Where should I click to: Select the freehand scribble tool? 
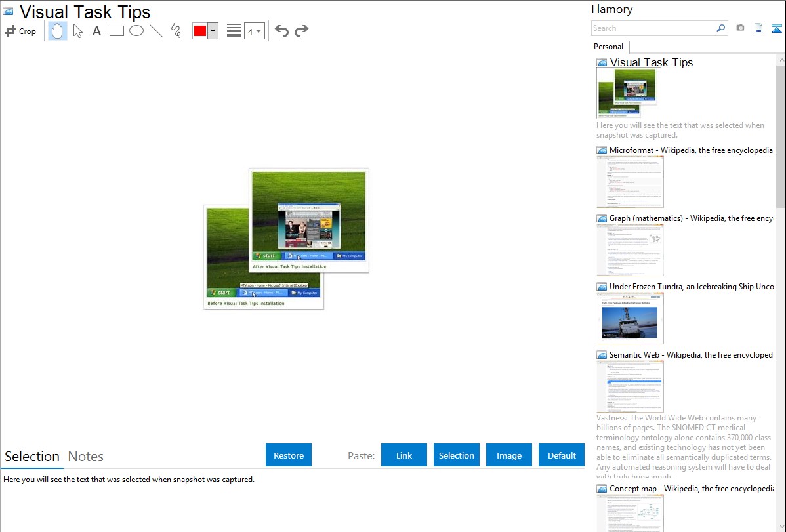[x=176, y=31]
